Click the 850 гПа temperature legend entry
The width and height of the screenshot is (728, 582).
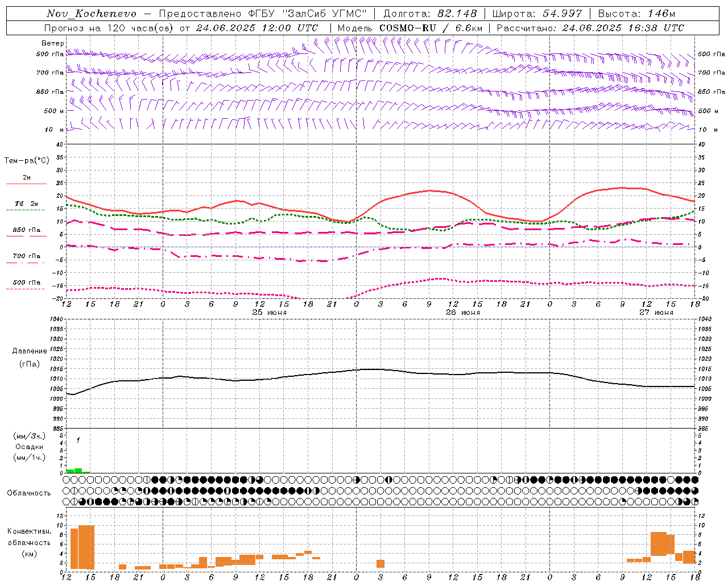coord(27,230)
